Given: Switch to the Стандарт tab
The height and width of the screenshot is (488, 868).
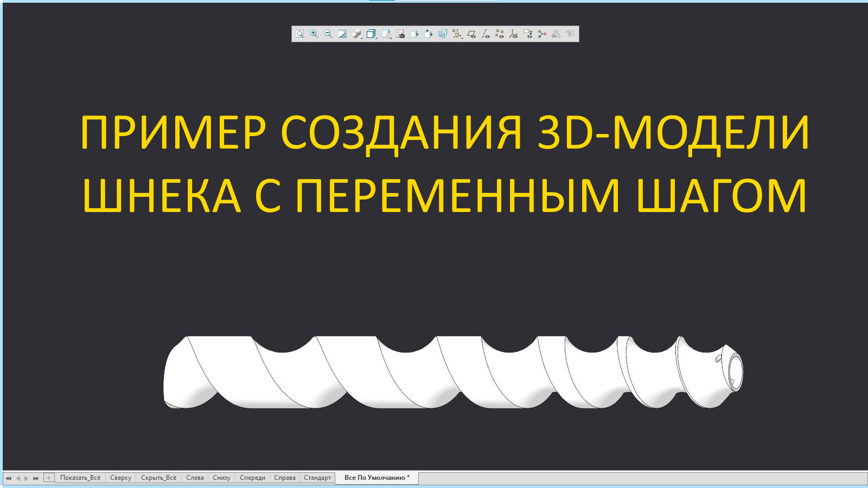Looking at the screenshot, I should coord(318,478).
